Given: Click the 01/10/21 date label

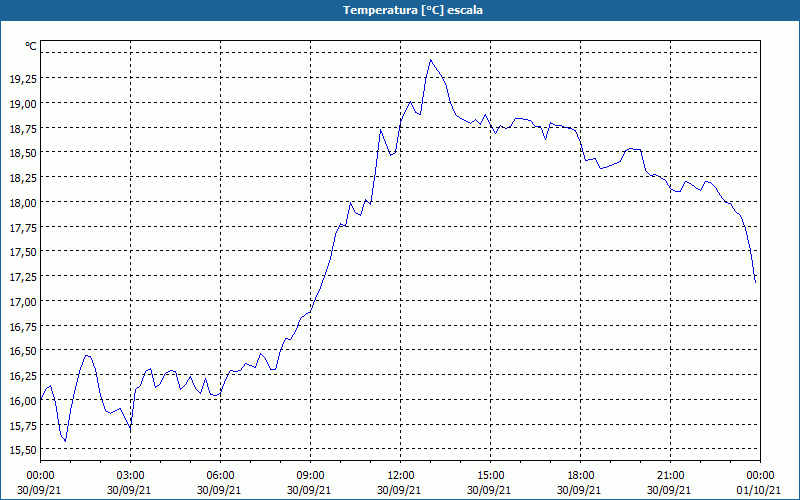Looking at the screenshot, I should pyautogui.click(x=759, y=490).
